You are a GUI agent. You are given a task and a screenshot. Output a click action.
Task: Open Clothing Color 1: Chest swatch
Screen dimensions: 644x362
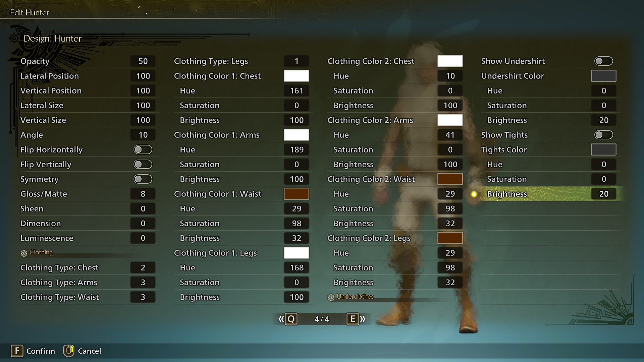[297, 76]
